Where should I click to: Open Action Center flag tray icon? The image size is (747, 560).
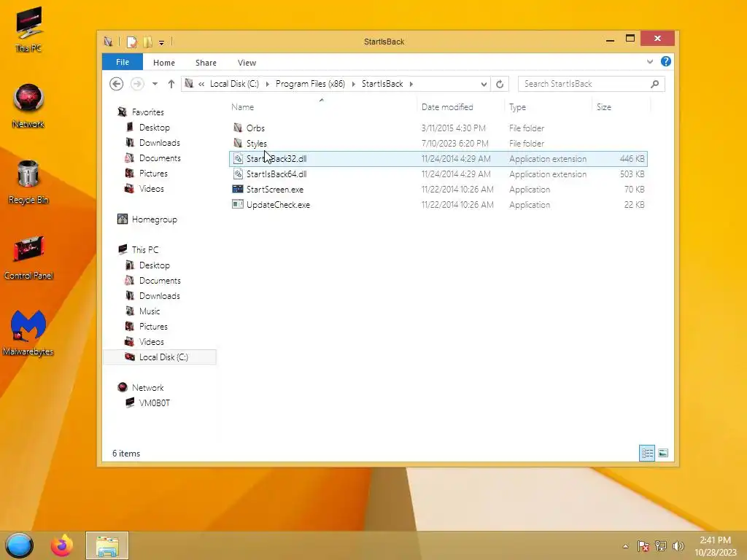click(643, 545)
